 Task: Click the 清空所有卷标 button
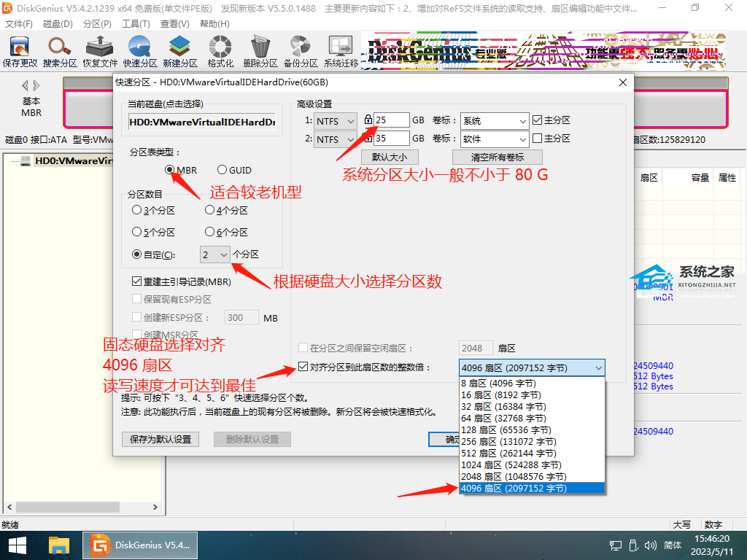coord(498,157)
